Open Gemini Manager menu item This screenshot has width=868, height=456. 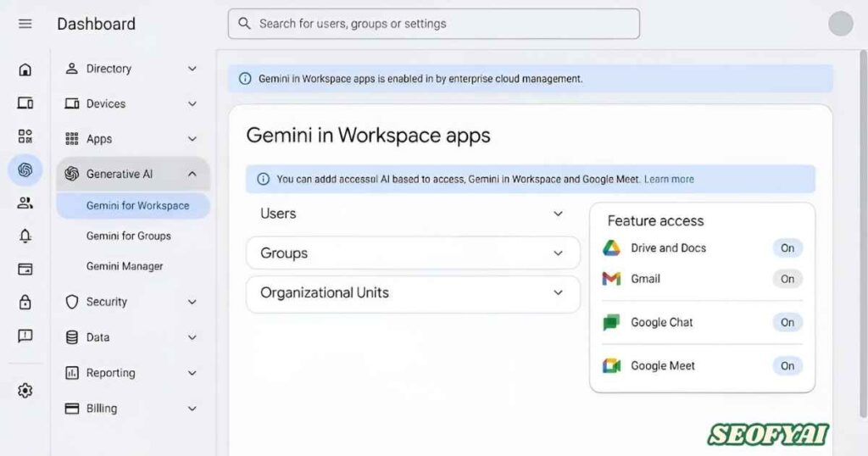coord(125,266)
